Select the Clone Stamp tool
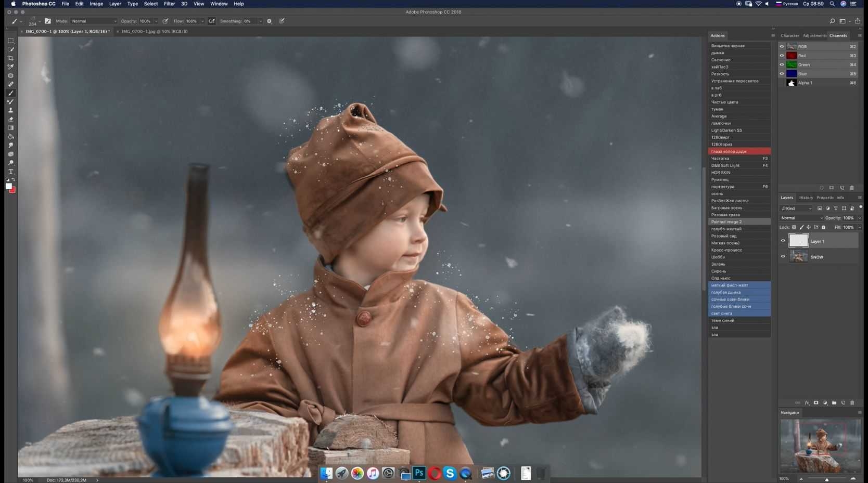This screenshot has width=868, height=483. [x=10, y=111]
